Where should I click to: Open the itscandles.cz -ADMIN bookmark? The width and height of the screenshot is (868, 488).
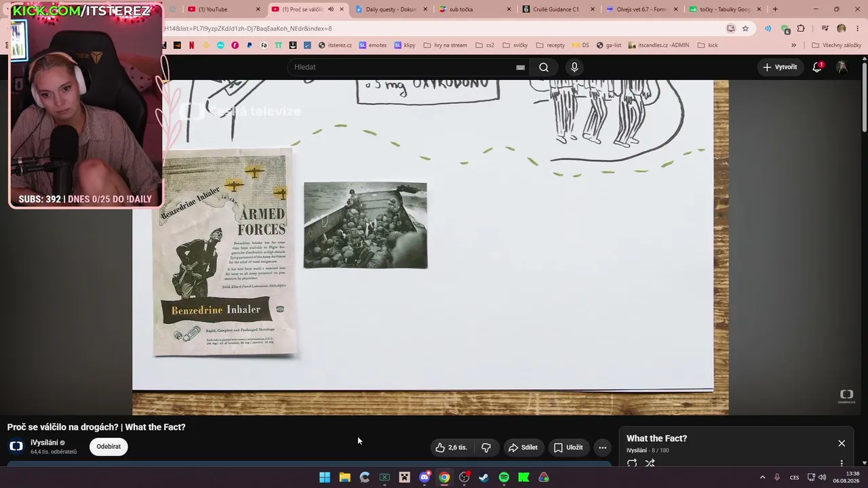(658, 45)
